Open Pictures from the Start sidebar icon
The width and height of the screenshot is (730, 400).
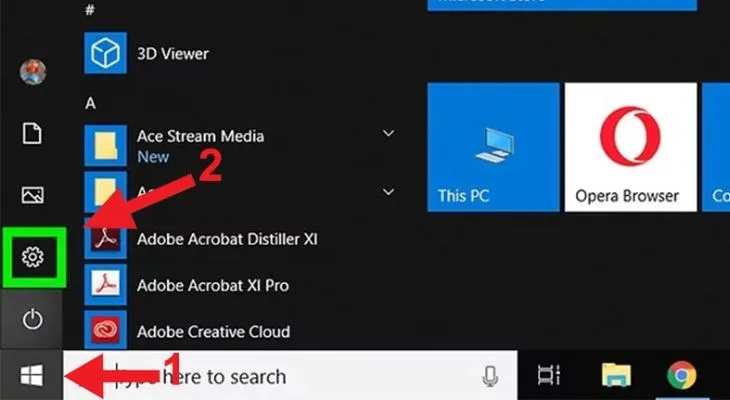[x=33, y=195]
